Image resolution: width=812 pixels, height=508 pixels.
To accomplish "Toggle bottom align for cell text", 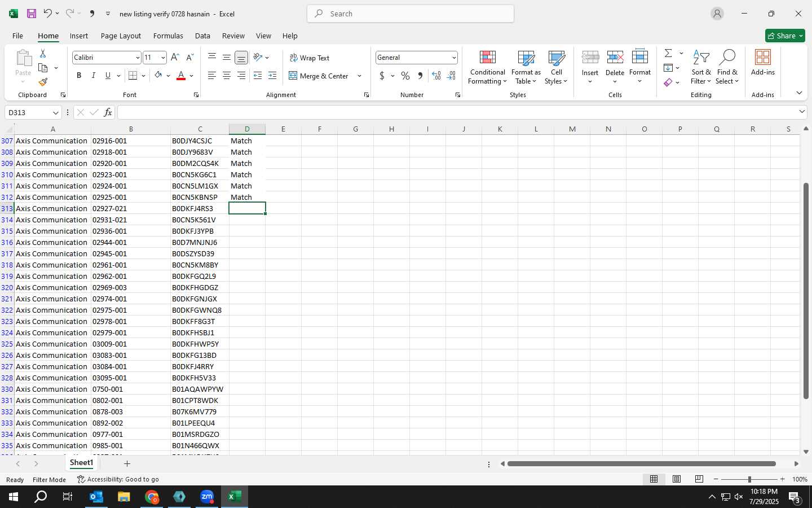I will 241,57.
